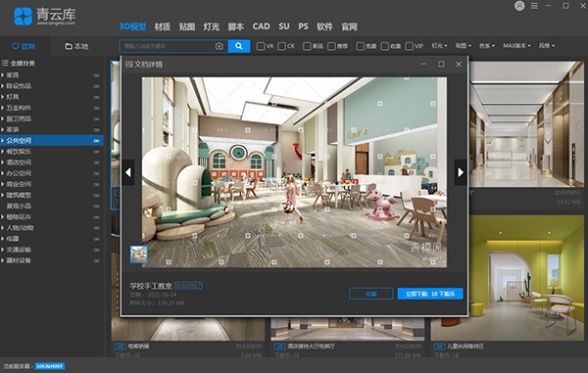Click the 文档详情 dialog title icon

(129, 64)
